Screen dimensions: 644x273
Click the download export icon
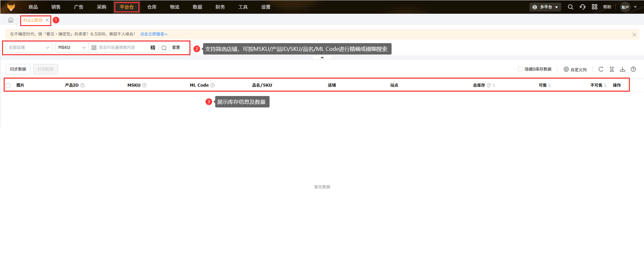coord(622,69)
